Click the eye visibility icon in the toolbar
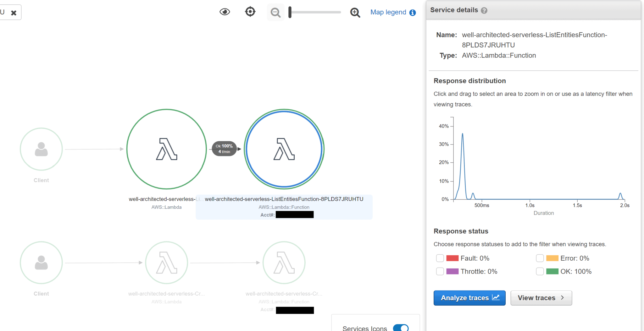The width and height of the screenshot is (644, 331). pyautogui.click(x=224, y=12)
